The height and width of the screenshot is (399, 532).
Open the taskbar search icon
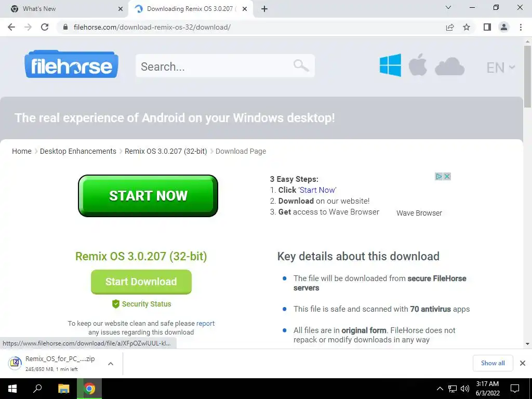click(x=37, y=389)
